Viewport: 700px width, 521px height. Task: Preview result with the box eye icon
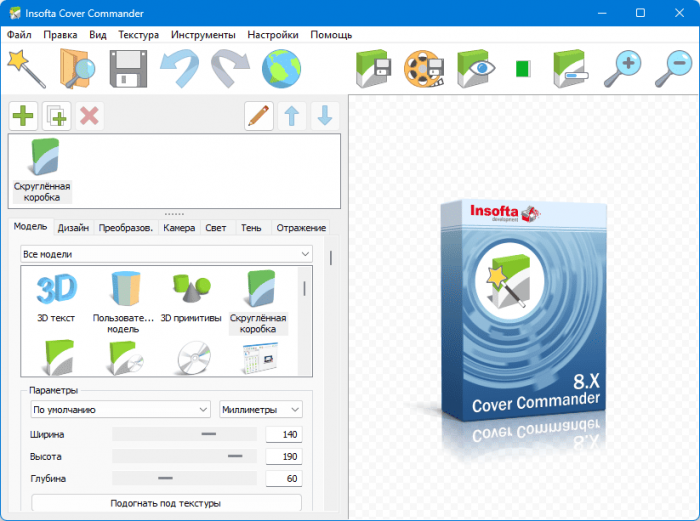click(x=476, y=69)
